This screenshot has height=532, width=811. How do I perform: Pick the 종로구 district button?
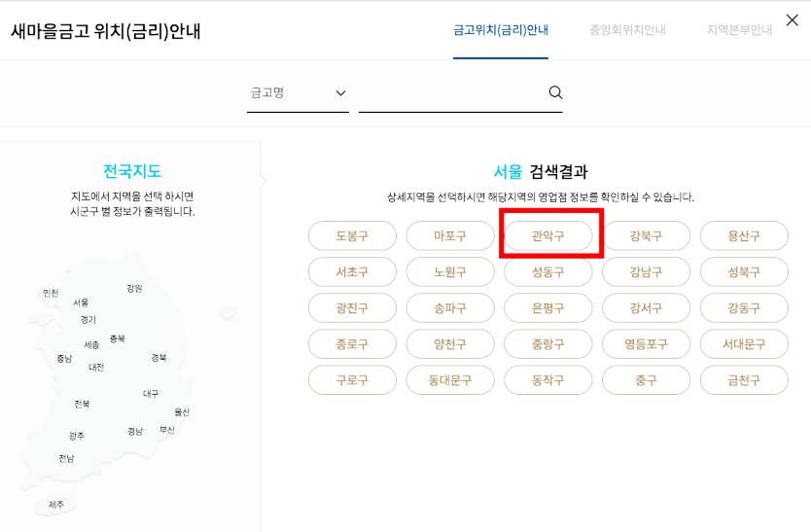pyautogui.click(x=352, y=343)
